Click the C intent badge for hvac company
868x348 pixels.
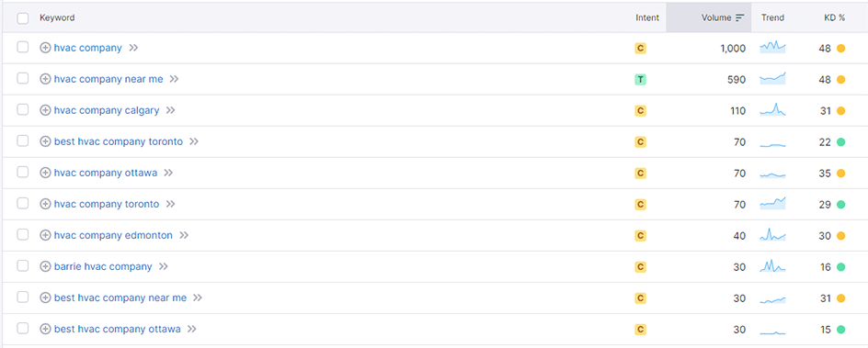click(x=640, y=49)
